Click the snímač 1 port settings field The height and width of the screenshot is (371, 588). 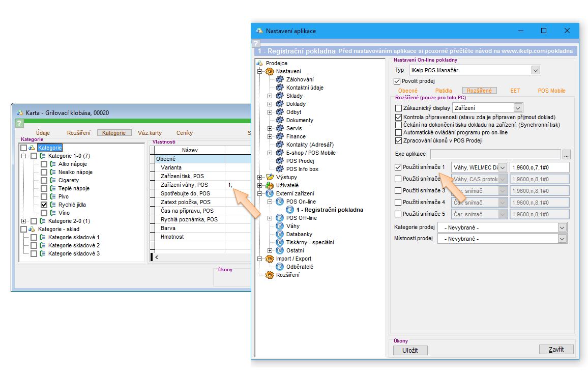pyautogui.click(x=539, y=167)
